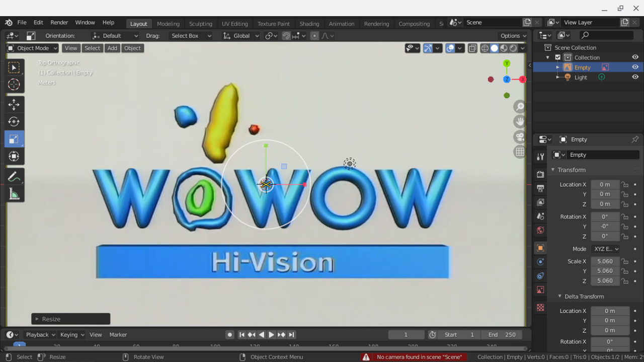The height and width of the screenshot is (362, 644).
Task: Toggle auto keying record button
Action: pyautogui.click(x=230, y=335)
